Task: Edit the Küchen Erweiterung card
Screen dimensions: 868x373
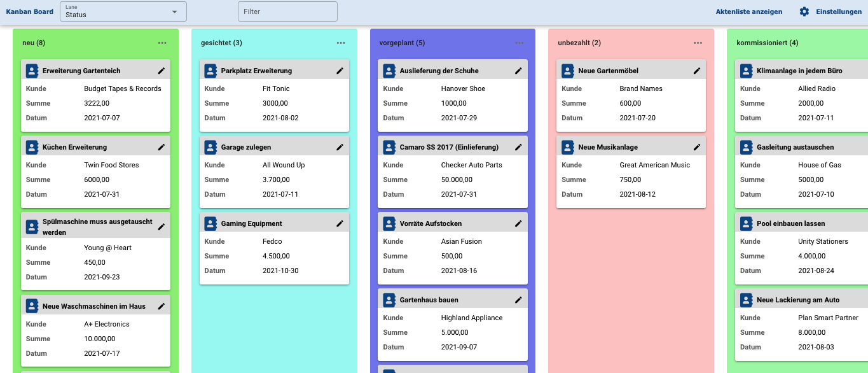Action: point(162,147)
